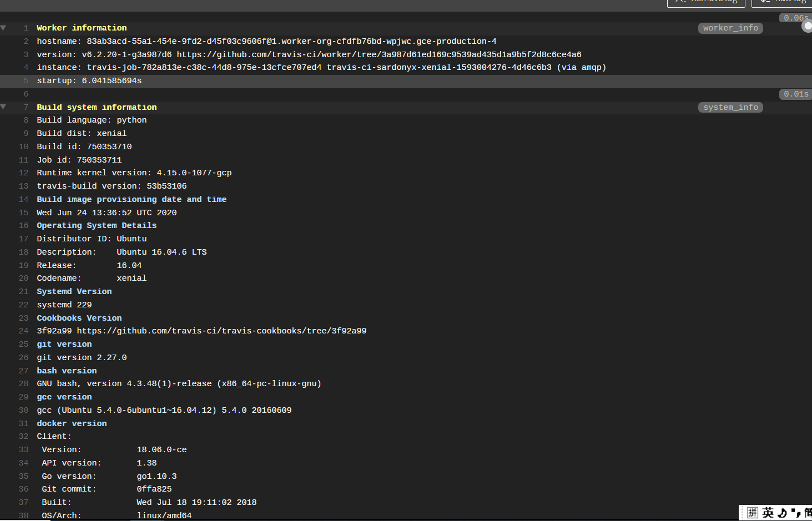This screenshot has width=812, height=521.
Task: Click the system_info tag badge
Action: click(730, 108)
